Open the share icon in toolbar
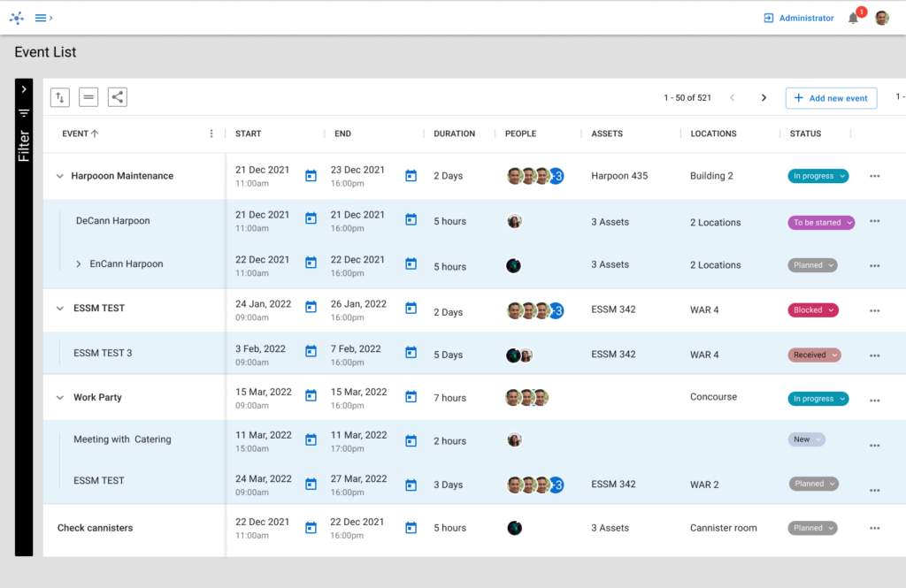 click(118, 97)
